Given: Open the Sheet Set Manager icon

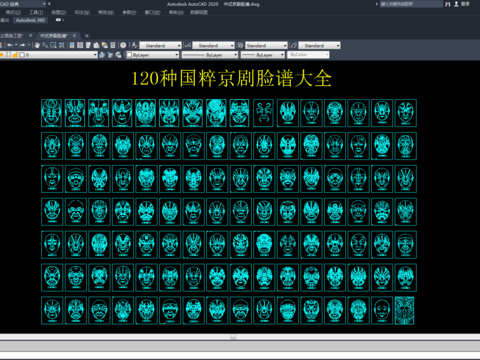Looking at the screenshot, I should 96,45.
